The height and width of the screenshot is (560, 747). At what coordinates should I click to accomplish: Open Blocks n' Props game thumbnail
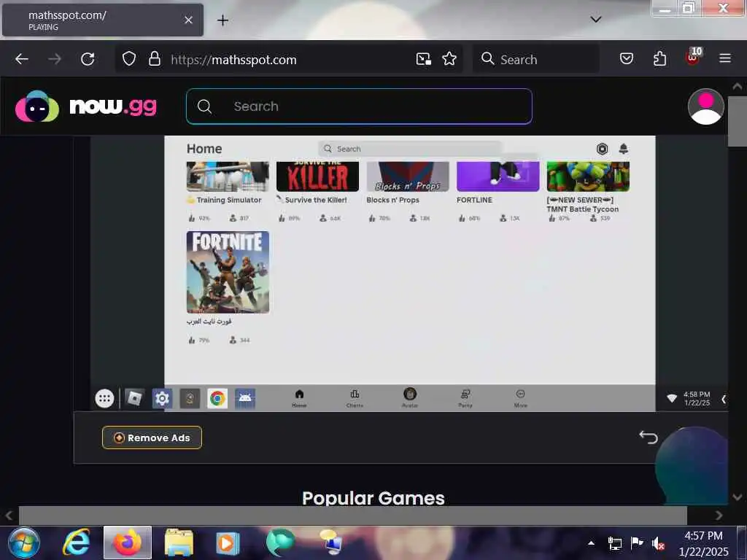coord(408,176)
